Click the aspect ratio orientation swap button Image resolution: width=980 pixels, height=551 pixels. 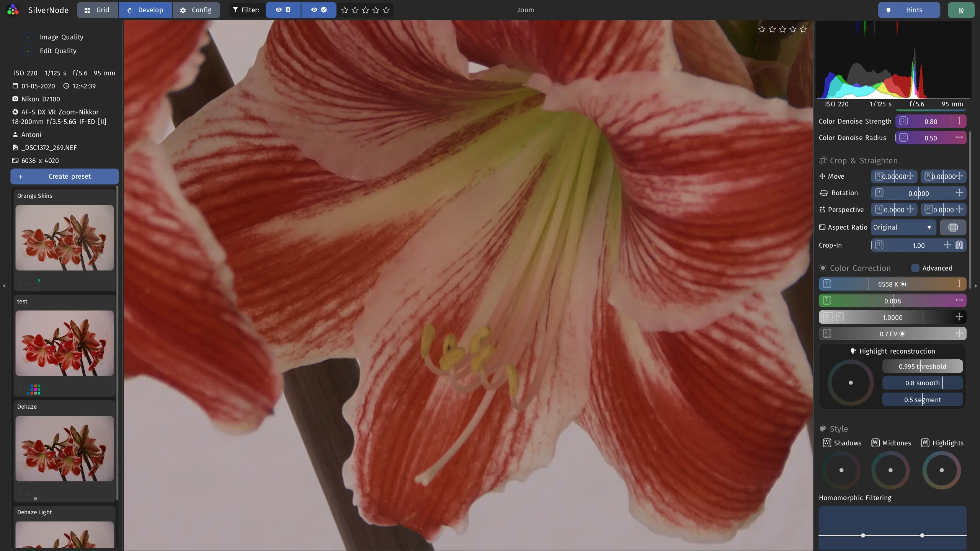pos(953,227)
